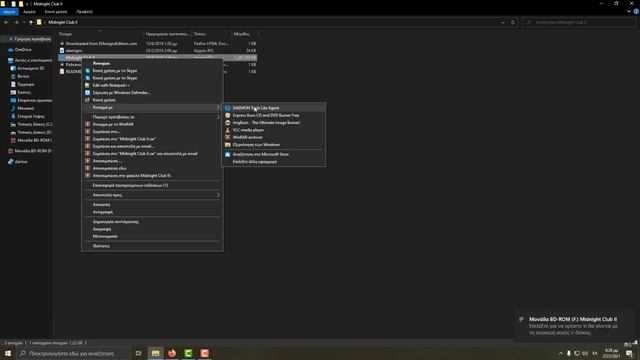640x360 pixels.
Task: Open the file with VLC media player
Action: coord(273,130)
